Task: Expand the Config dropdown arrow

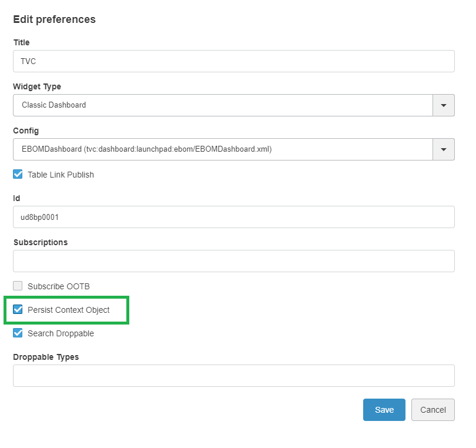Action: point(444,149)
